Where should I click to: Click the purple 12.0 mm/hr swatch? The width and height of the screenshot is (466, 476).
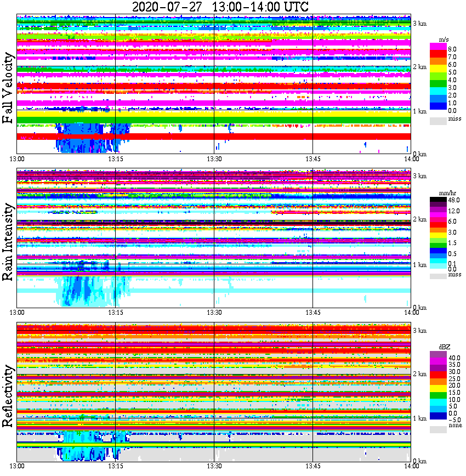click(438, 210)
